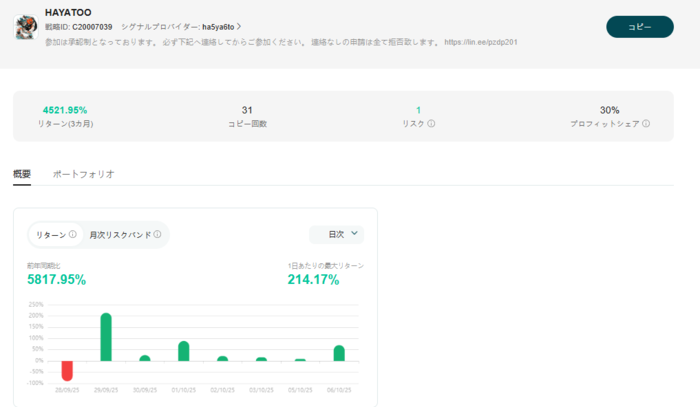Click the red bar for 28/09/25
The height and width of the screenshot is (407, 700).
coord(68,370)
